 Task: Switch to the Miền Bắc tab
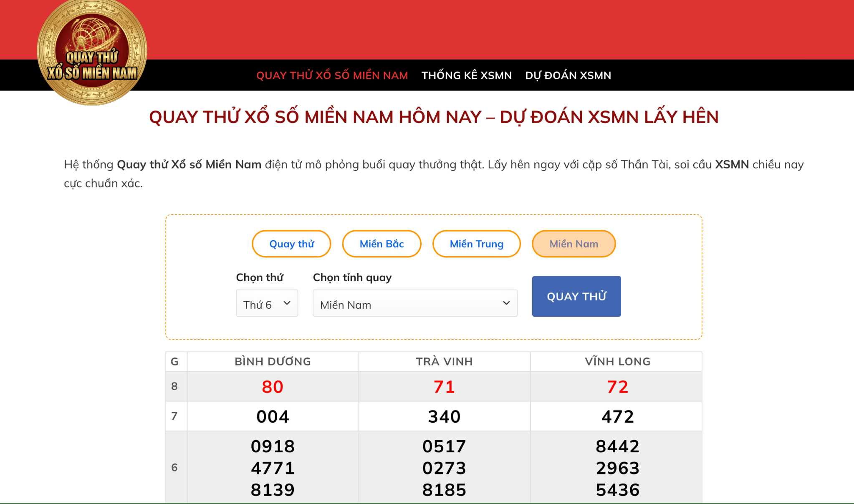point(382,244)
